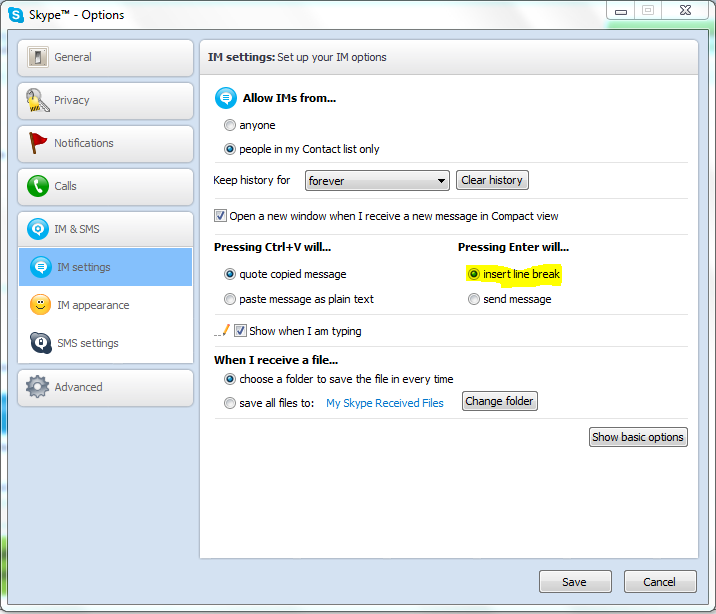The image size is (716, 614).
Task: Select 'paste message as plain text'
Action: click(230, 299)
